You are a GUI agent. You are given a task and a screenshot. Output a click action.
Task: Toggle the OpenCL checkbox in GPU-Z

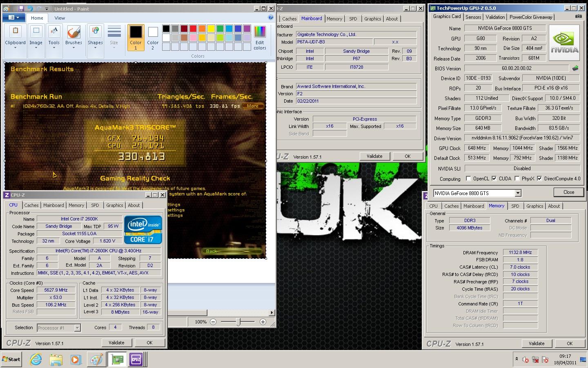pyautogui.click(x=468, y=178)
